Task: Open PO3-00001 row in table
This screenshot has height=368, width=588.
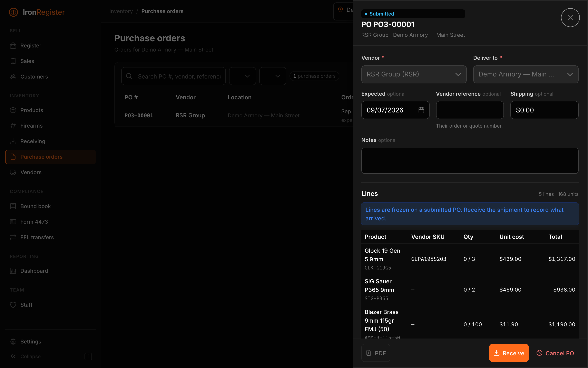Action: tap(234, 115)
